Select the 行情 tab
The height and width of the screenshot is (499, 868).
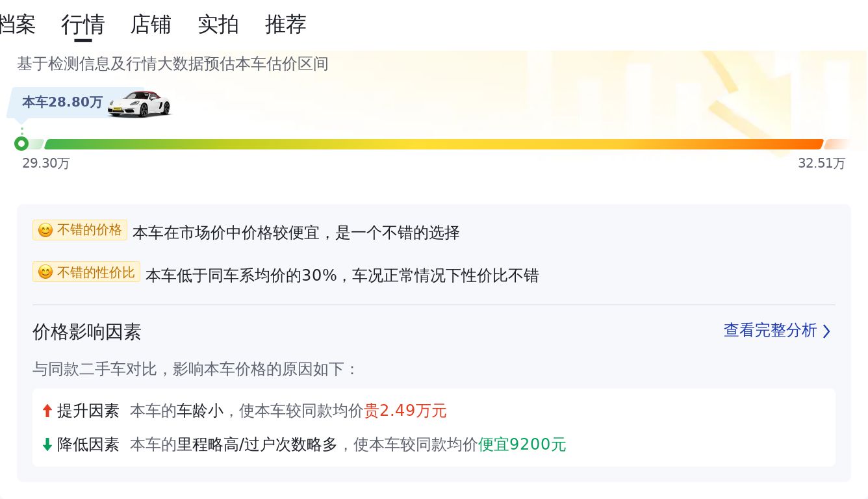click(x=83, y=25)
